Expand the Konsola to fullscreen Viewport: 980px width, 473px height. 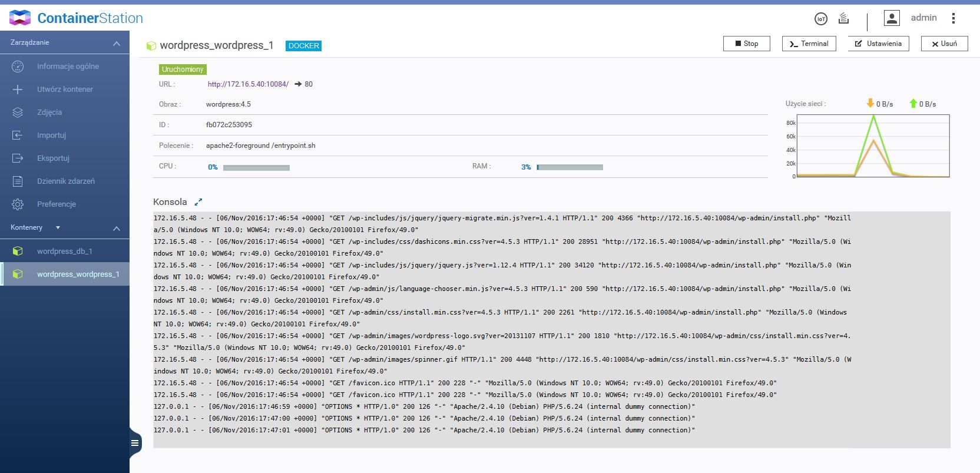198,202
